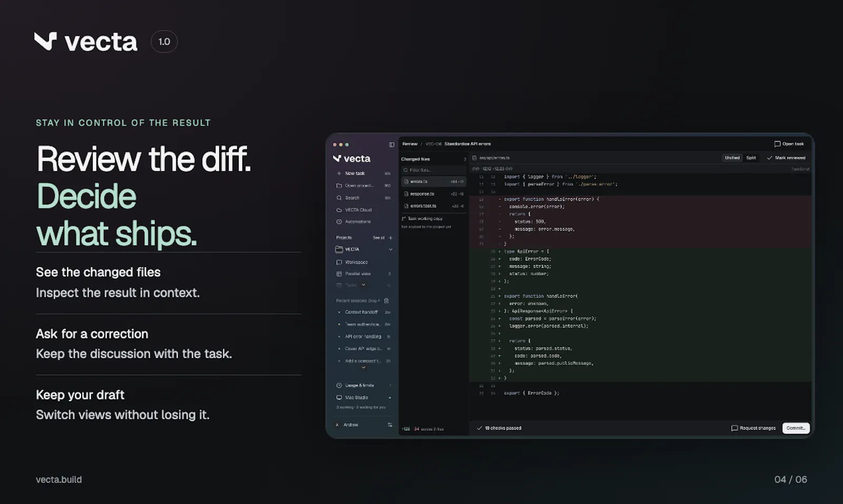Open Context handoff session
Viewport: 843px width, 504px height.
click(364, 312)
